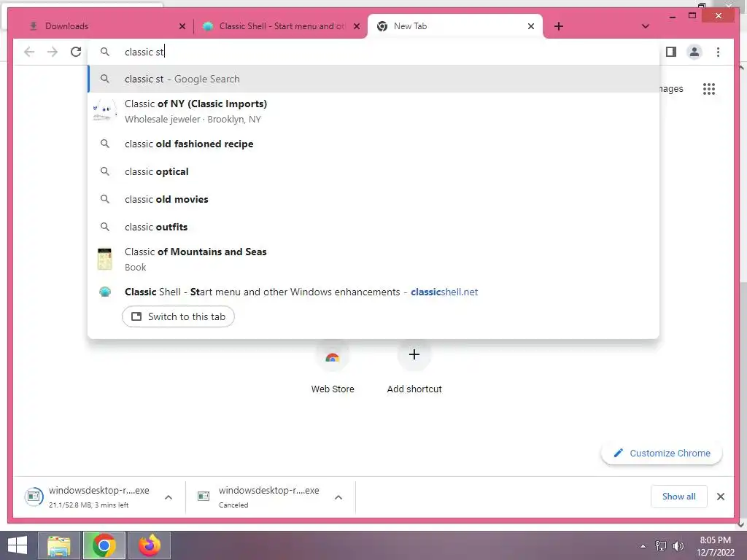Click the search icon beside 'classic optical'
Viewport: 747px width, 560px height.
point(105,171)
